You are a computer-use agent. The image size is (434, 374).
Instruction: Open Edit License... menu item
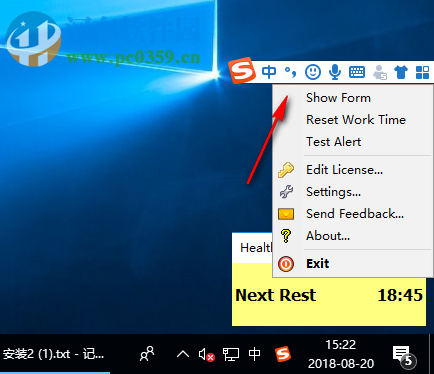353,170
